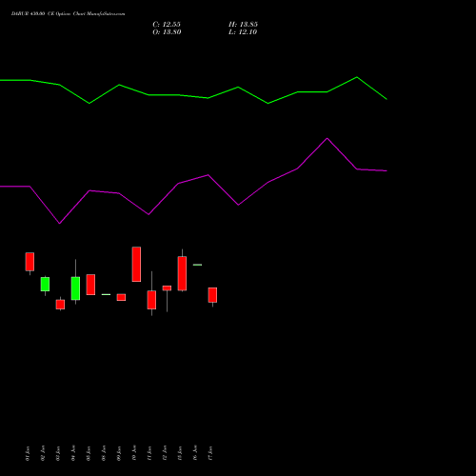Click the green candlestick above the 02 date
Screen dimensions: 476x476
point(45,284)
